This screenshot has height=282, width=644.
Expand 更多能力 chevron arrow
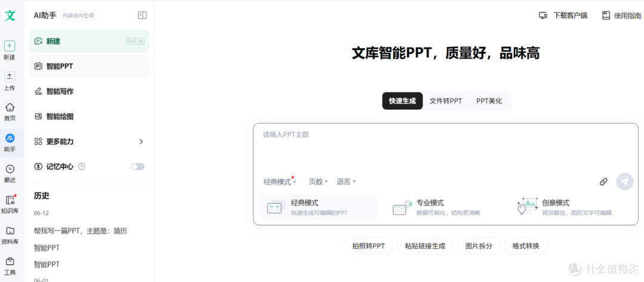[x=141, y=142]
